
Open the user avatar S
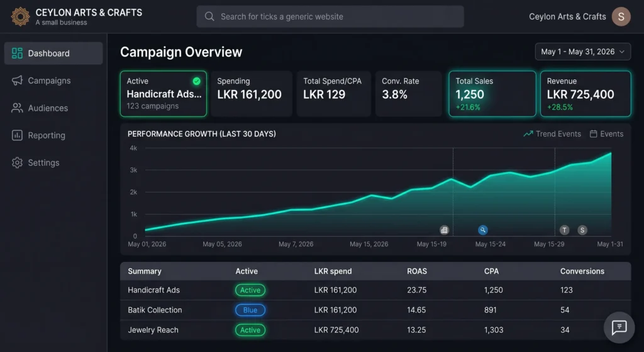[x=621, y=16]
